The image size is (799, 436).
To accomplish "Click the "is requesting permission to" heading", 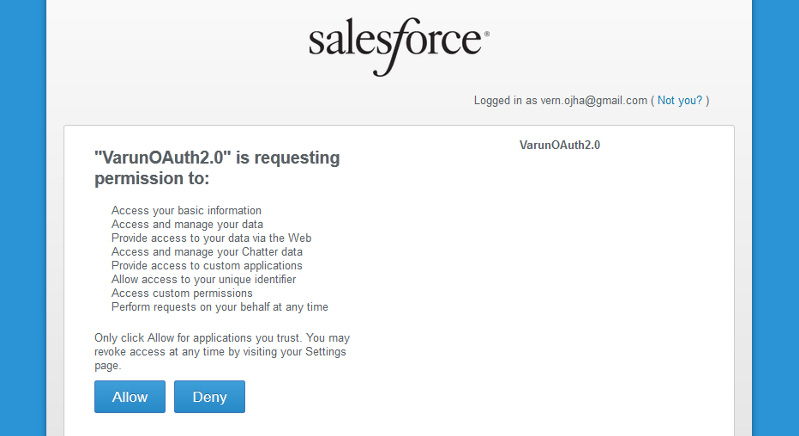I will coord(217,168).
